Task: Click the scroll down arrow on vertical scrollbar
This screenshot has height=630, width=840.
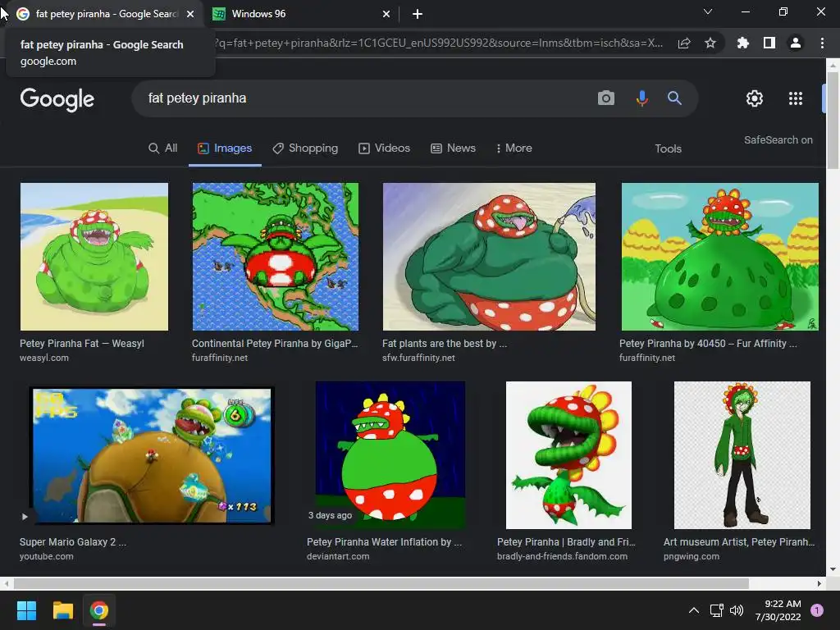Action: (833, 569)
